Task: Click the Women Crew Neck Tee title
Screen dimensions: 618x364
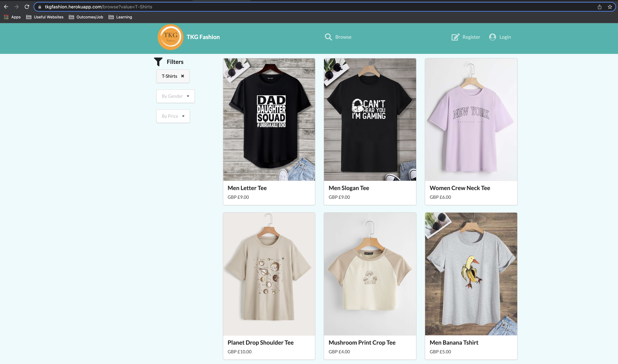Action: 460,188
